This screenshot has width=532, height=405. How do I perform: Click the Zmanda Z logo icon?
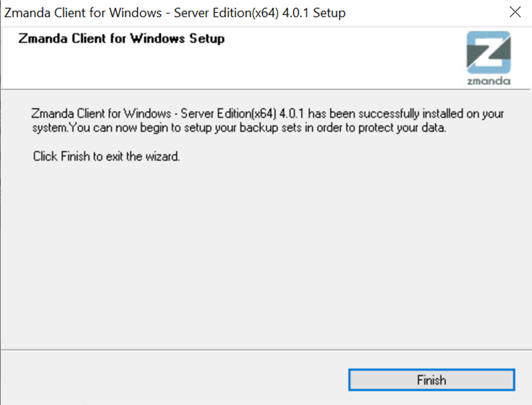489,52
